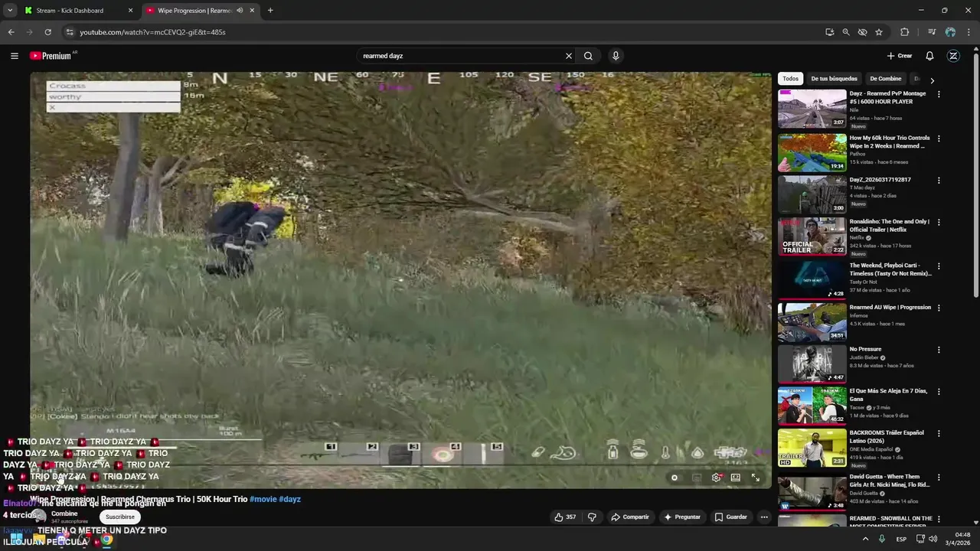
Task: Open the browser extensions puzzle icon
Action: (904, 32)
